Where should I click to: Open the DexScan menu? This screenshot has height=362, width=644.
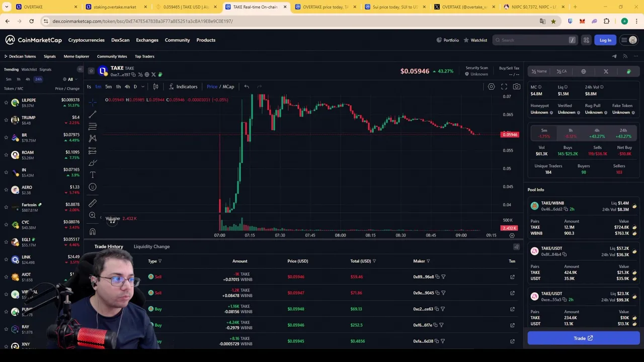[x=120, y=40]
